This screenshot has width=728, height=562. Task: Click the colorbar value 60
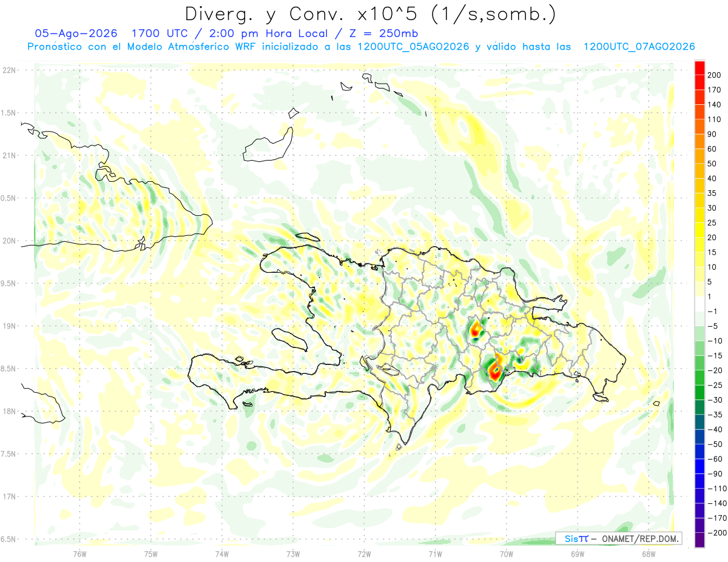pyautogui.click(x=712, y=149)
